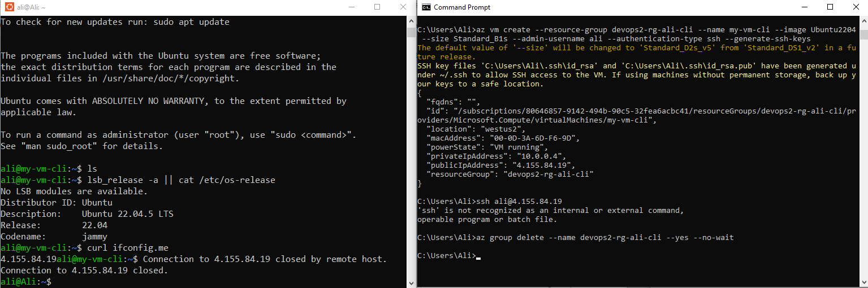Viewport: 868px width, 288px height.
Task: Click the 'operable program or batch file.' line
Action: point(487,219)
